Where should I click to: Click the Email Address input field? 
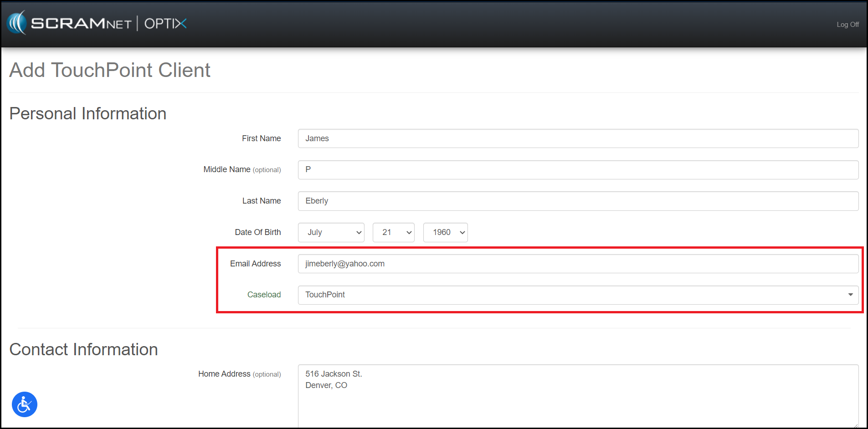[x=578, y=264]
